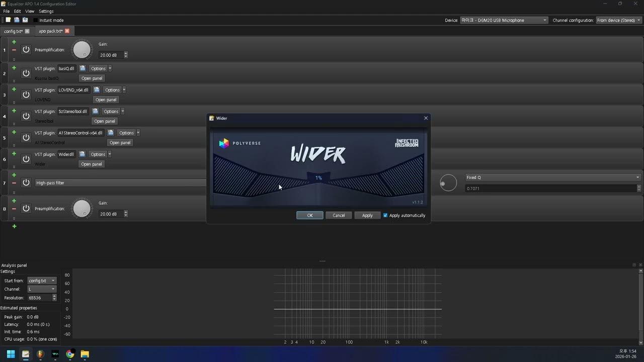Uncheck Apply automatically in Wider dialog

pyautogui.click(x=385, y=215)
